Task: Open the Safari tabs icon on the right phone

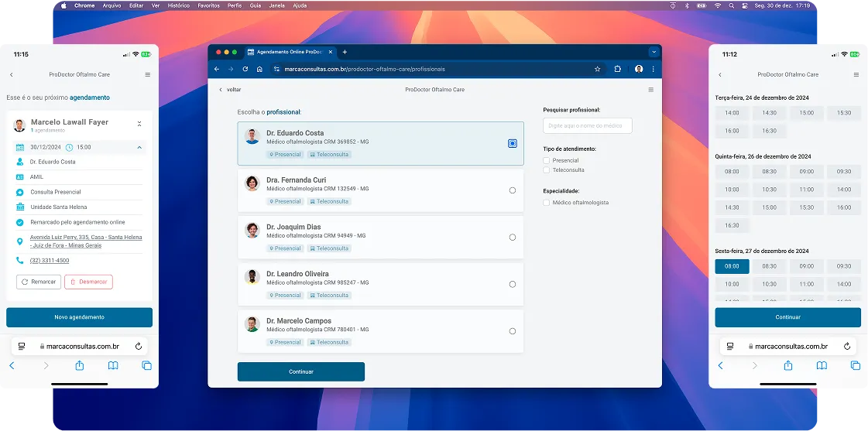Action: 856,365
